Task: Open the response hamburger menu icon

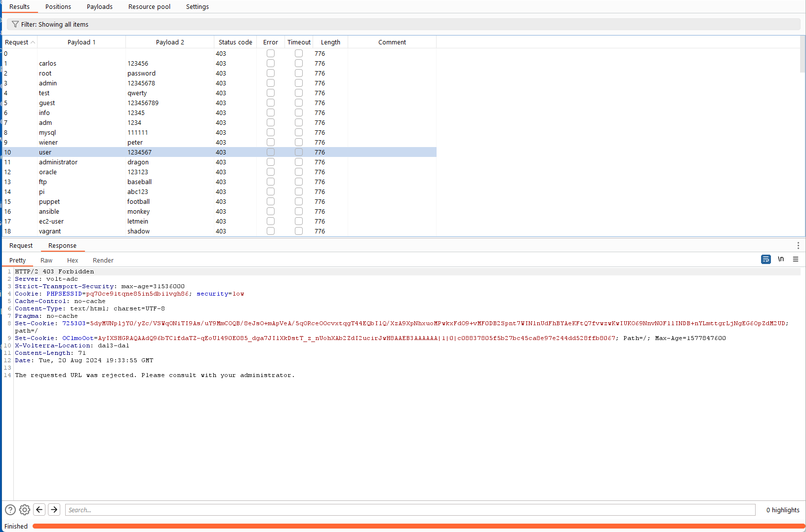Action: pos(796,259)
